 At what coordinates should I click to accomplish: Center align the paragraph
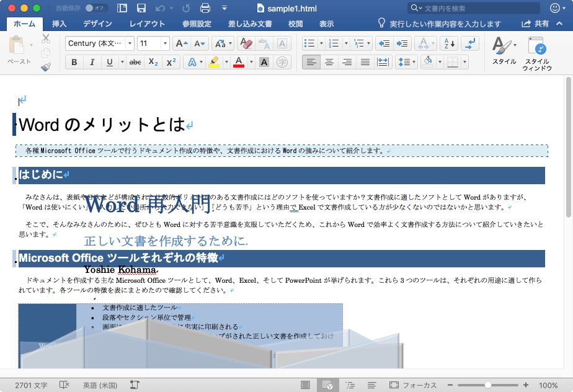(329, 62)
